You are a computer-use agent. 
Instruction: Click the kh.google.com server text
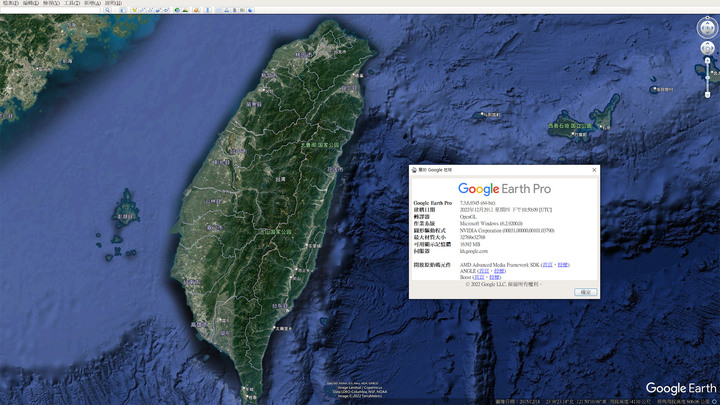point(474,251)
